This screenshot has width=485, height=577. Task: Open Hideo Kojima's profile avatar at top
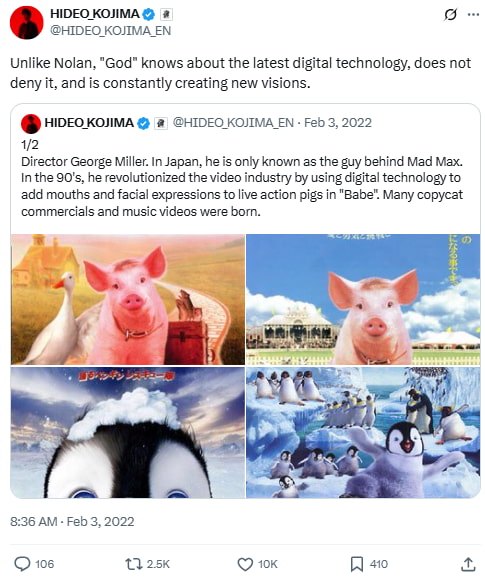tap(26, 22)
